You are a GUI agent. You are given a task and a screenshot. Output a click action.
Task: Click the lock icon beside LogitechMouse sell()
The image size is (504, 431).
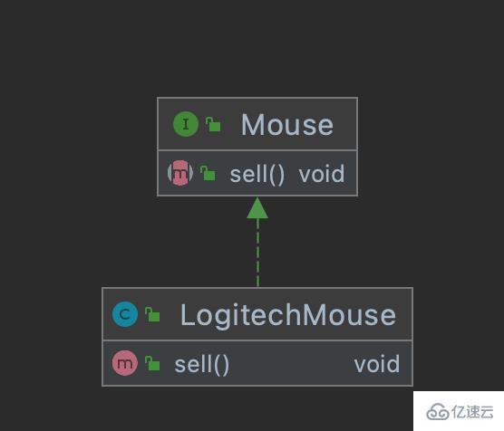pos(152,363)
